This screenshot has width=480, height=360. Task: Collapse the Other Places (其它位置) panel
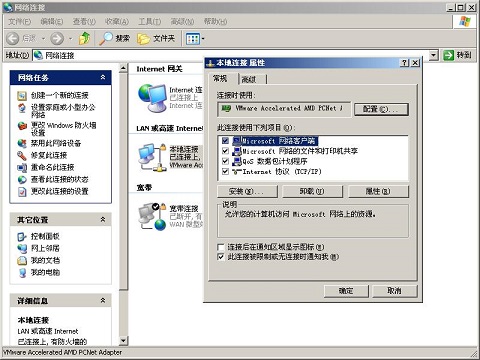103,220
